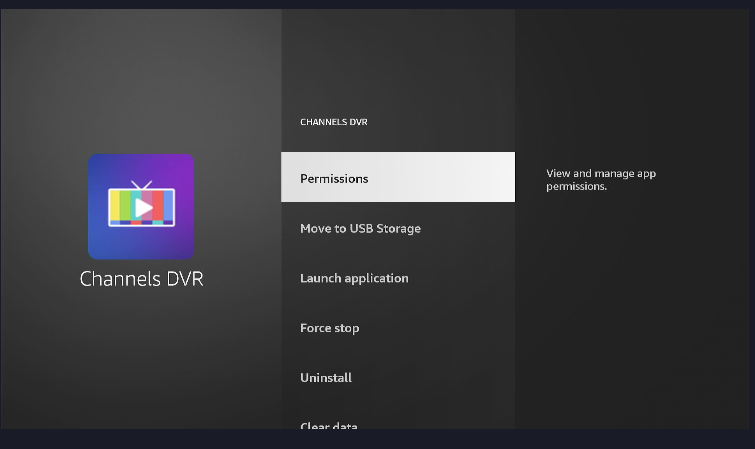Click the right edge of the highlighted Permissions row

tap(505, 178)
